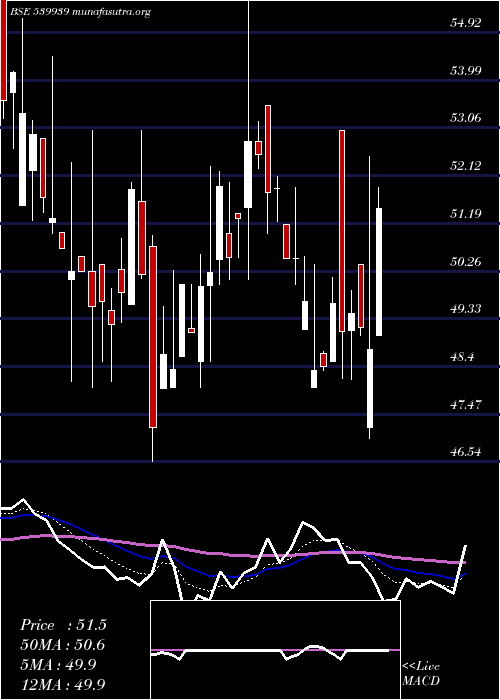Screen dimensions: 500x700
Task: Click the 51.19 price axis label
Action: (466, 213)
